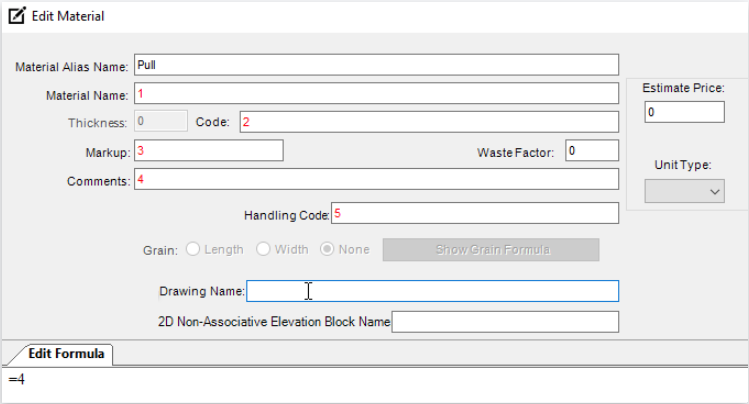
Task: Click into the Drawing Name field
Action: pyautogui.click(x=432, y=291)
